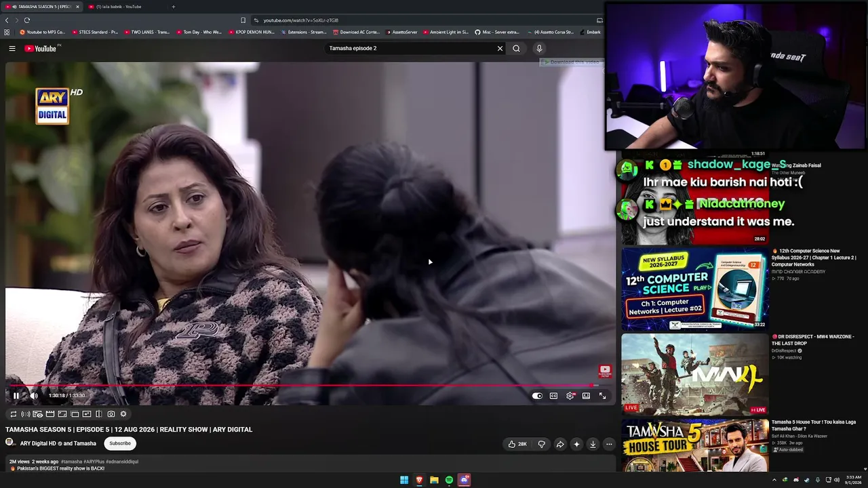Click the loop icon below the player
This screenshot has width=868, height=488.
pos(13,414)
